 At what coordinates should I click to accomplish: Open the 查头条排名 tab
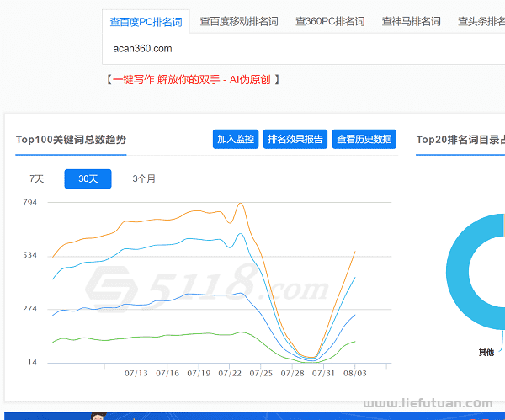coord(481,22)
